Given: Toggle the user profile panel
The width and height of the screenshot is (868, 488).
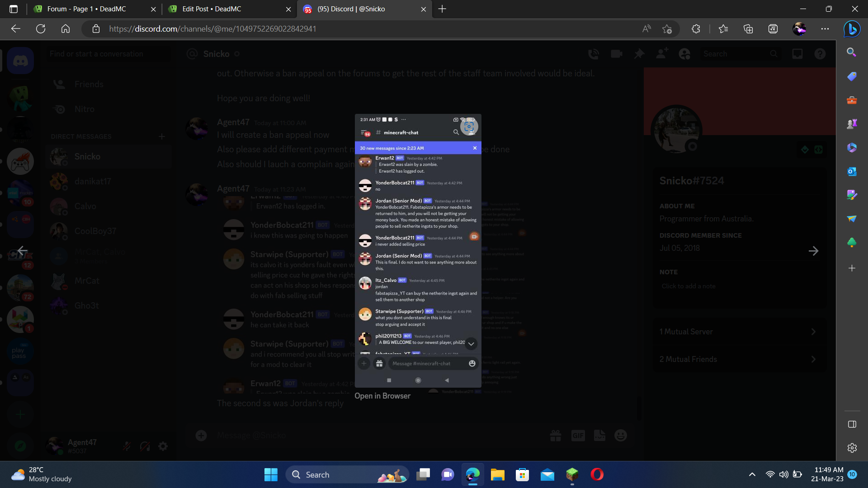Looking at the screenshot, I should [684, 54].
